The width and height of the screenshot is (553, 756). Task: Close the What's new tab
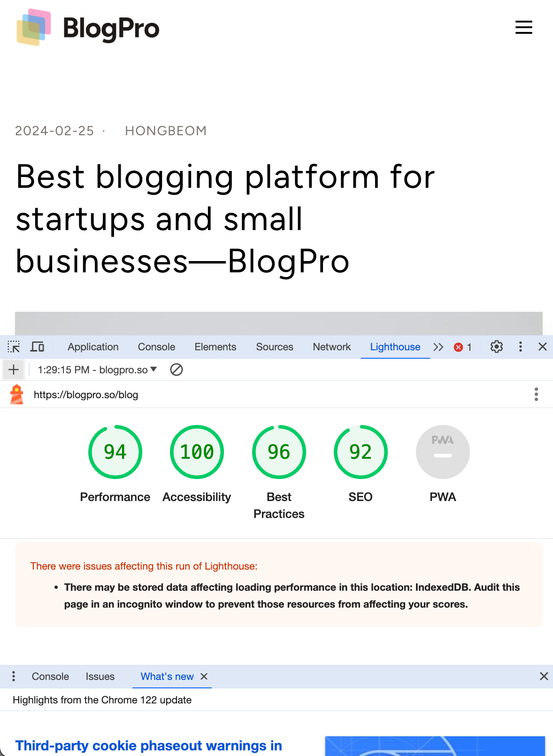(204, 676)
